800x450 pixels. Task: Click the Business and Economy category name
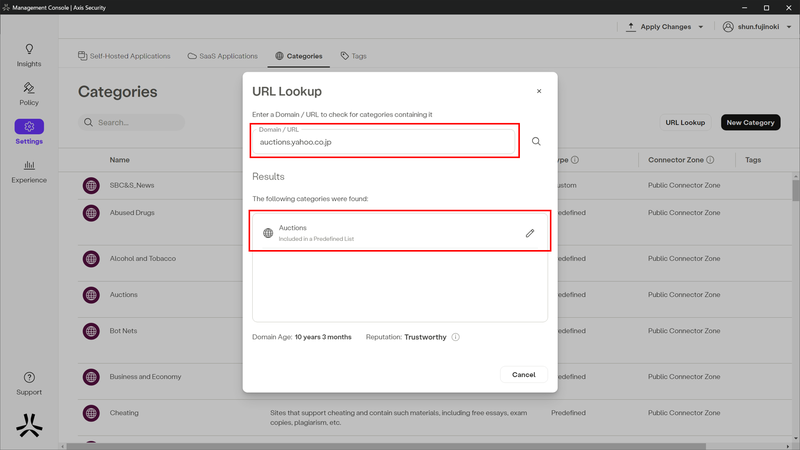[145, 377]
